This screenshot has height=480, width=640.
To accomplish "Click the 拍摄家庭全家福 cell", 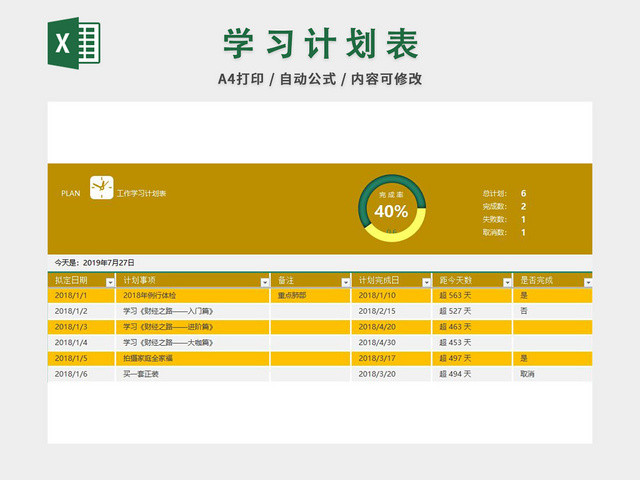I will pyautogui.click(x=193, y=358).
